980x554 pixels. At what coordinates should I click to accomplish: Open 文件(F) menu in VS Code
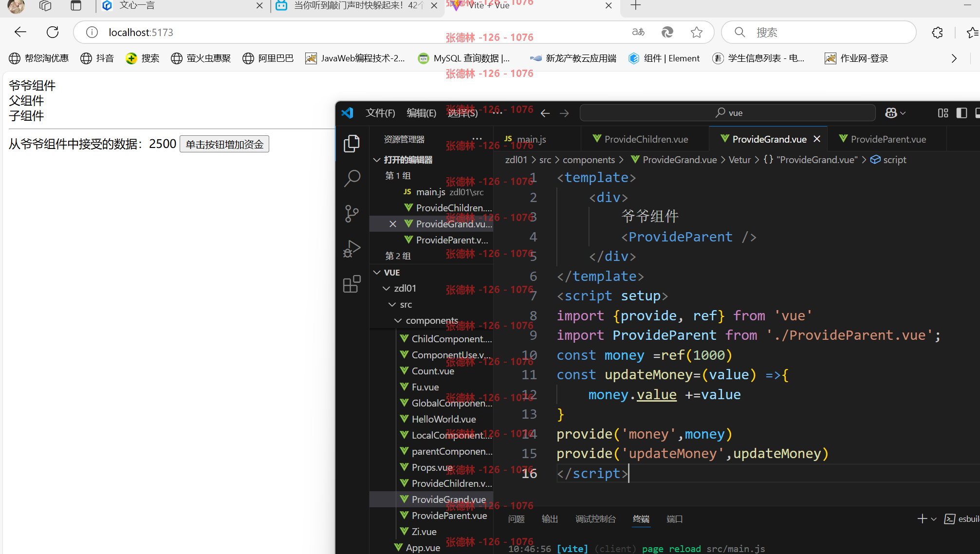pos(380,113)
